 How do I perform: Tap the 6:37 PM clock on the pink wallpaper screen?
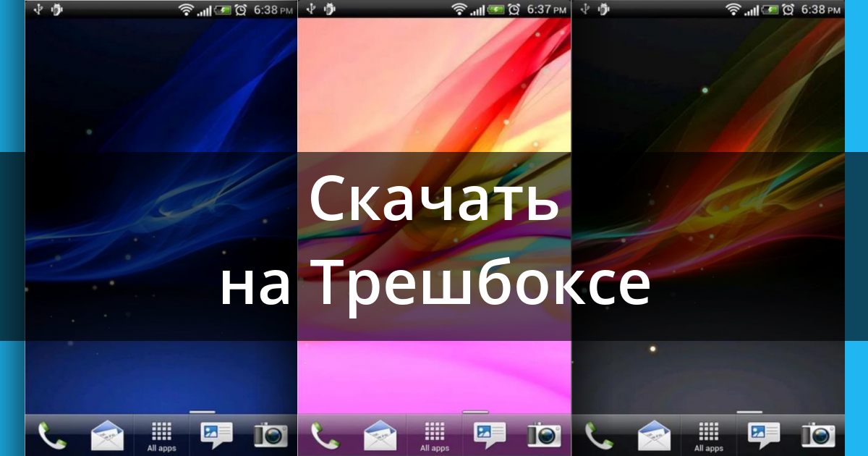point(545,10)
